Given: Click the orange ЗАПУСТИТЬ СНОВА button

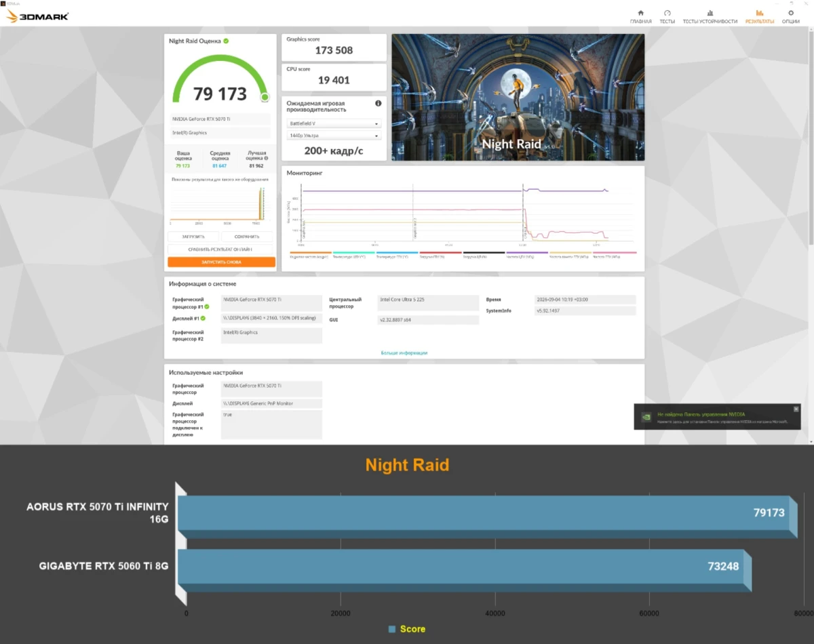Looking at the screenshot, I should [221, 262].
